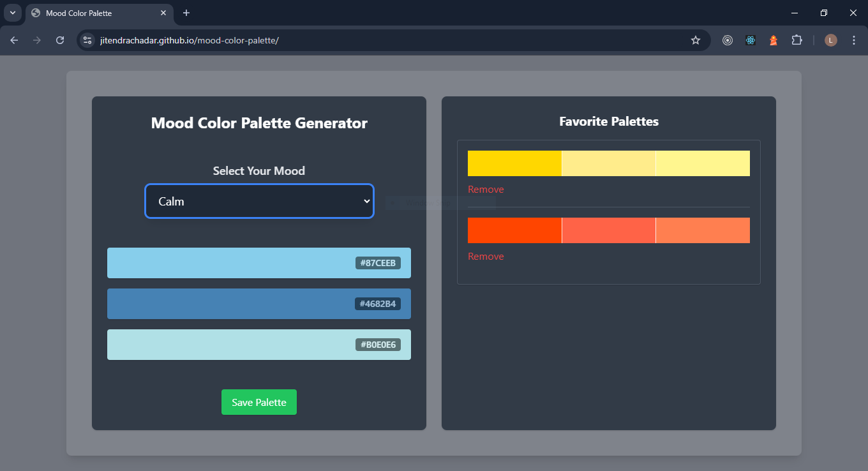Open the React Developer Tools extension

pos(751,40)
